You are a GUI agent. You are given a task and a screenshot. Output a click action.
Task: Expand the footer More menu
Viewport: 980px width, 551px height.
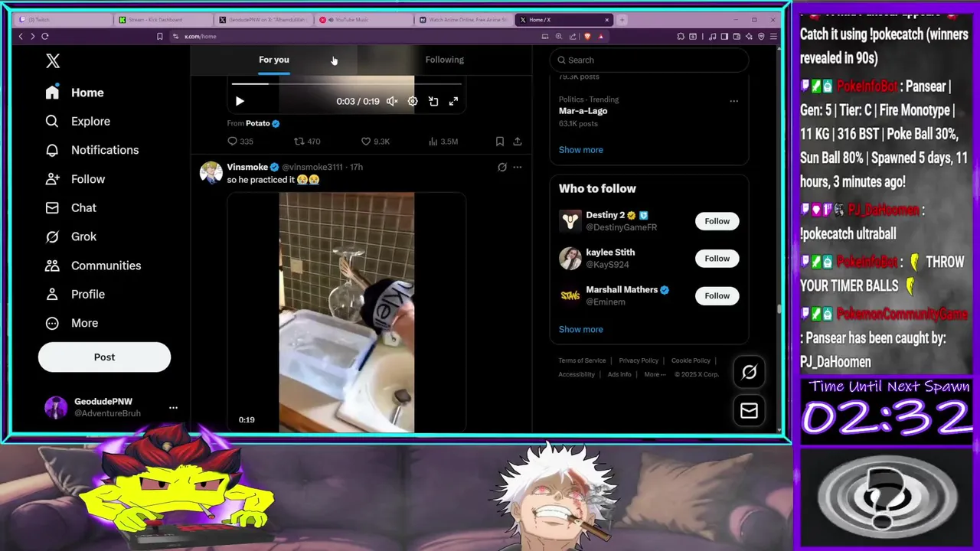[655, 374]
